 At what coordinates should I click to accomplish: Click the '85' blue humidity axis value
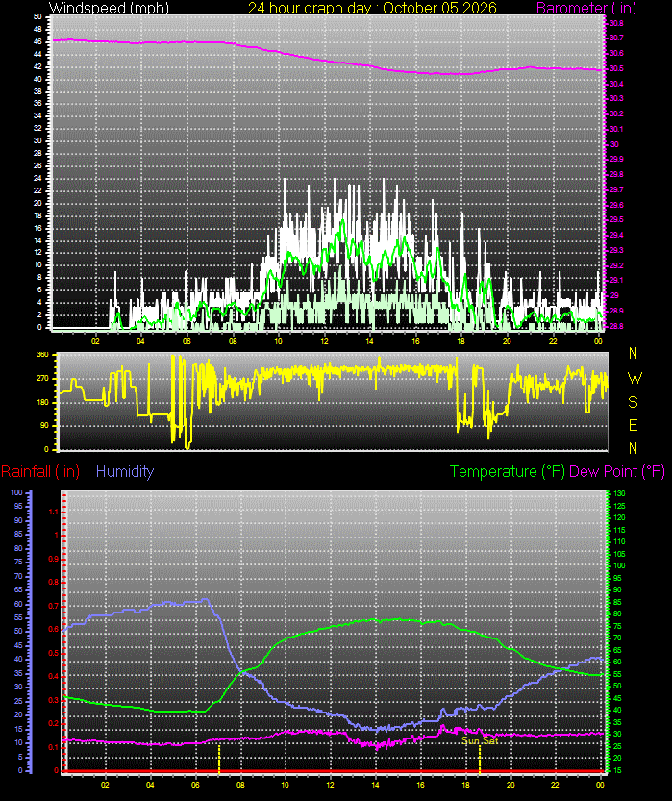click(19, 535)
